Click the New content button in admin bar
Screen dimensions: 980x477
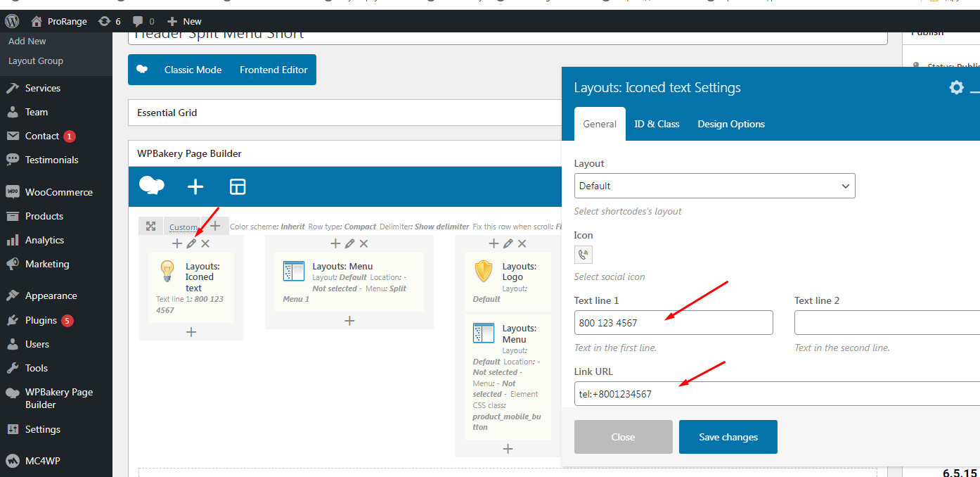(184, 21)
